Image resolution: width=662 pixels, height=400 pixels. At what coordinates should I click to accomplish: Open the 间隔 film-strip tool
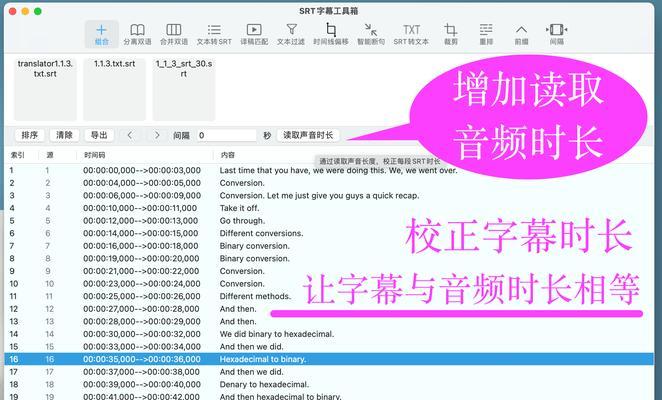(556, 34)
